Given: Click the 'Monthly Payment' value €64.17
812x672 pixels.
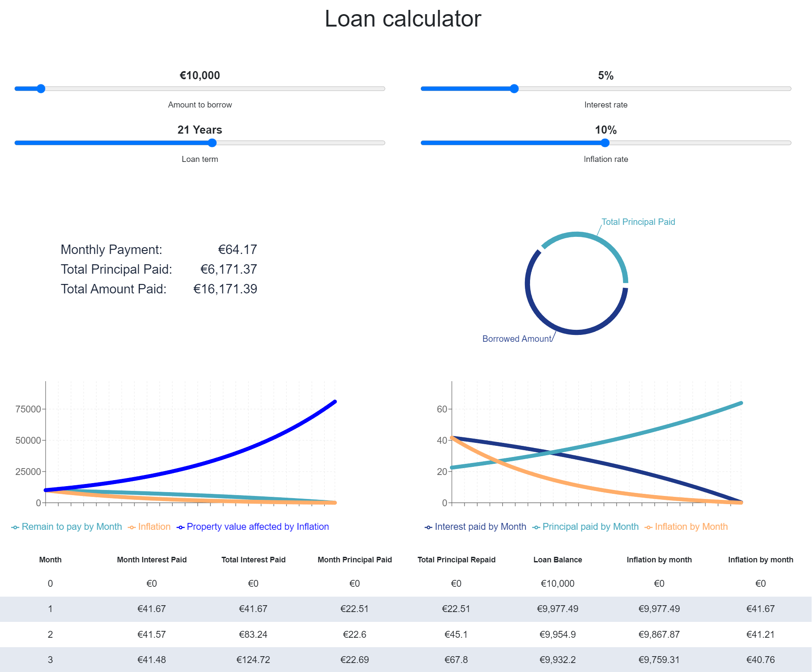Looking at the screenshot, I should [x=238, y=249].
